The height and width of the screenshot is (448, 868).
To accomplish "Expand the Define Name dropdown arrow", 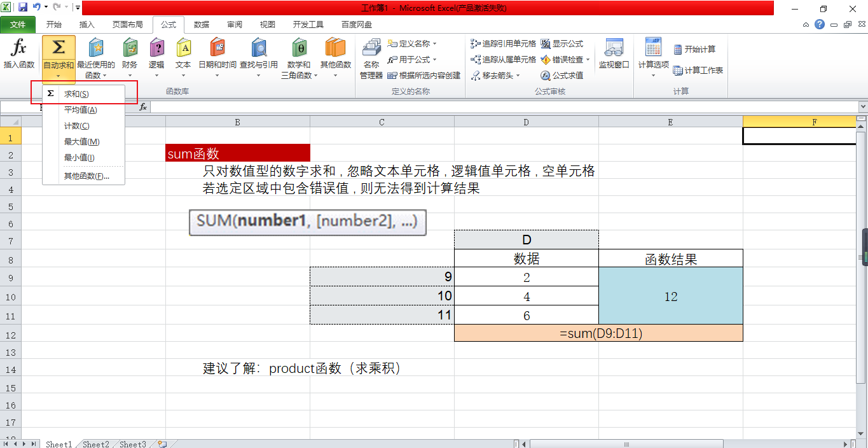I will coord(435,44).
